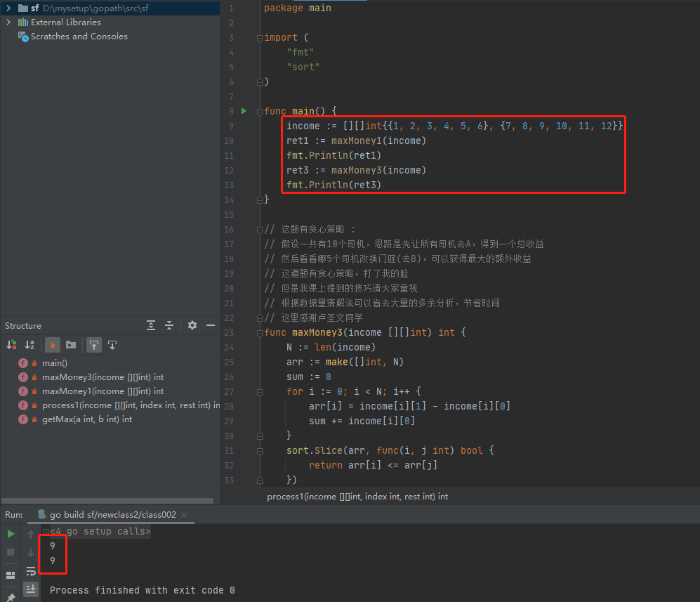The height and width of the screenshot is (602, 700).
Task: Select process1 in the Structure list
Action: [x=131, y=405]
